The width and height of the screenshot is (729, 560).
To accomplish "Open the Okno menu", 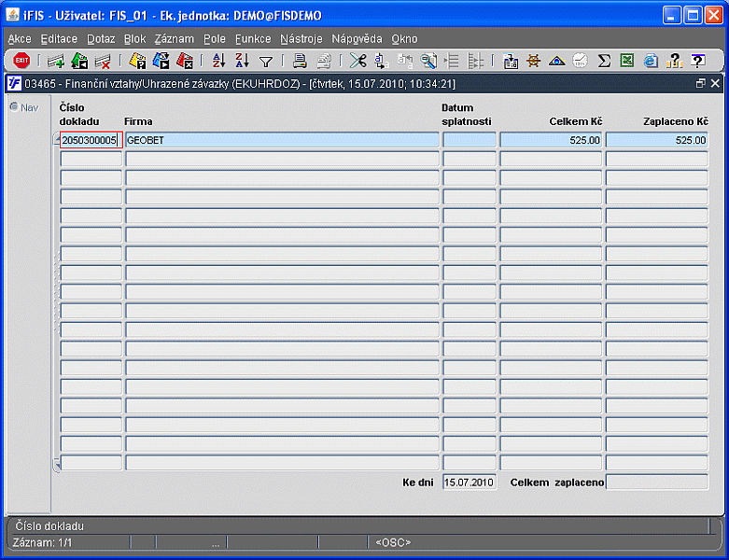I will coord(404,39).
